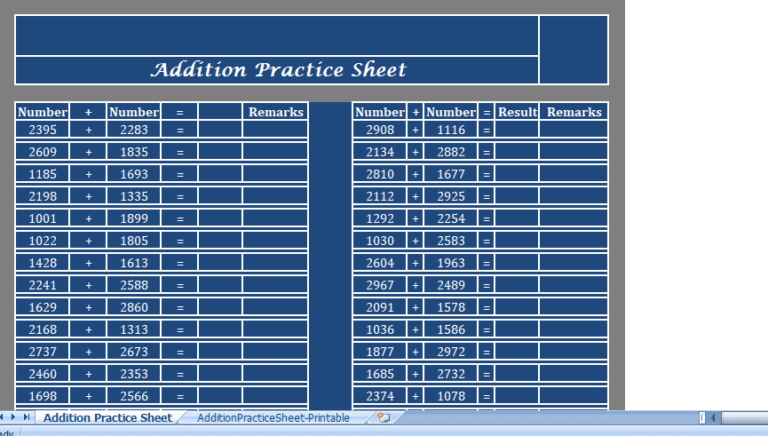Click the horizontal scrollbar left arrow
Viewport: 768px width, 436px height.
[x=713, y=417]
